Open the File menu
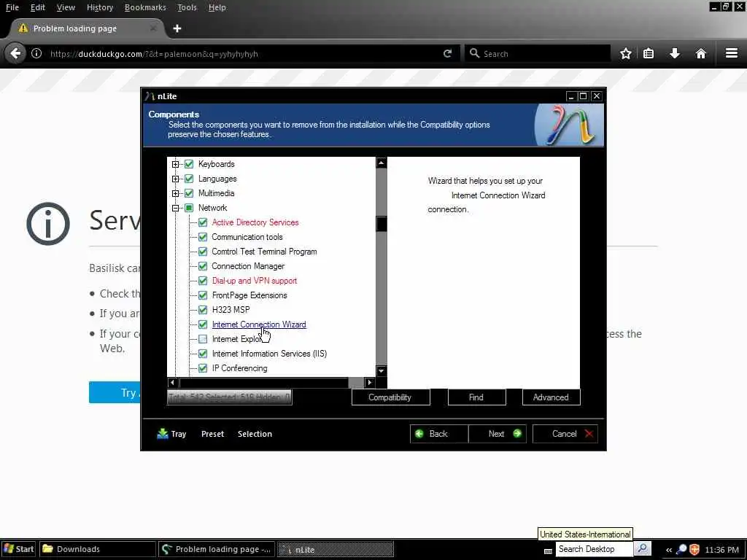This screenshot has width=747, height=560. tap(12, 7)
